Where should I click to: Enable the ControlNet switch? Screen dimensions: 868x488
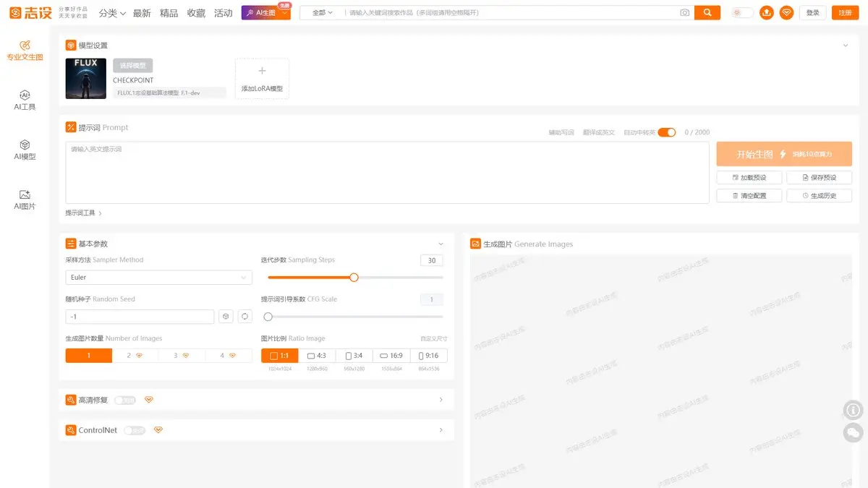click(x=135, y=430)
